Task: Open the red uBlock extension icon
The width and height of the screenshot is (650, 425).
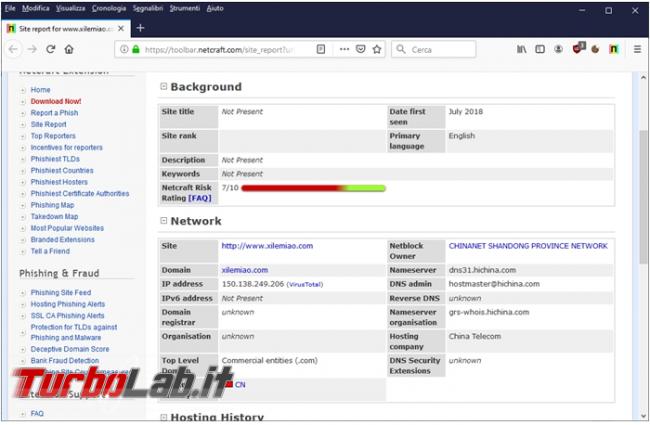Action: (x=578, y=48)
